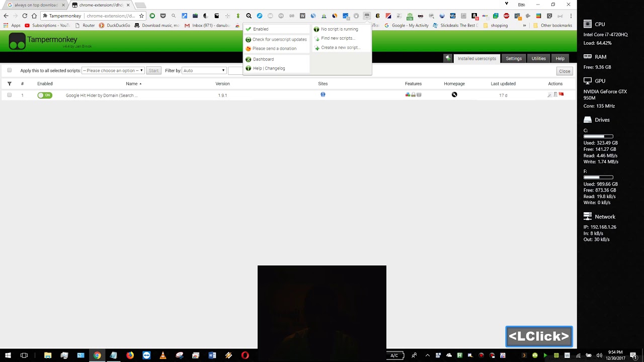Select Find new scripts in popup
Viewport: 644px width, 362px height.
[341, 38]
